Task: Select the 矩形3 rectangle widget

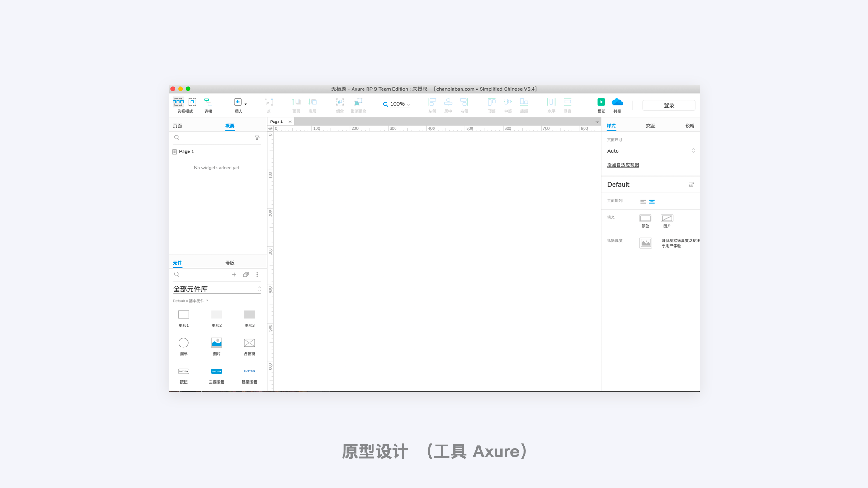Action: click(x=250, y=319)
